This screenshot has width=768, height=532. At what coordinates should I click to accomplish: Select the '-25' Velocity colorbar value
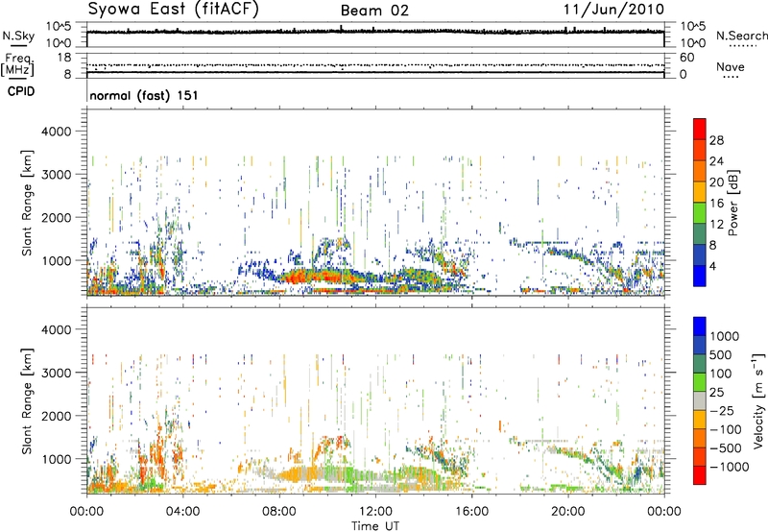coord(721,411)
